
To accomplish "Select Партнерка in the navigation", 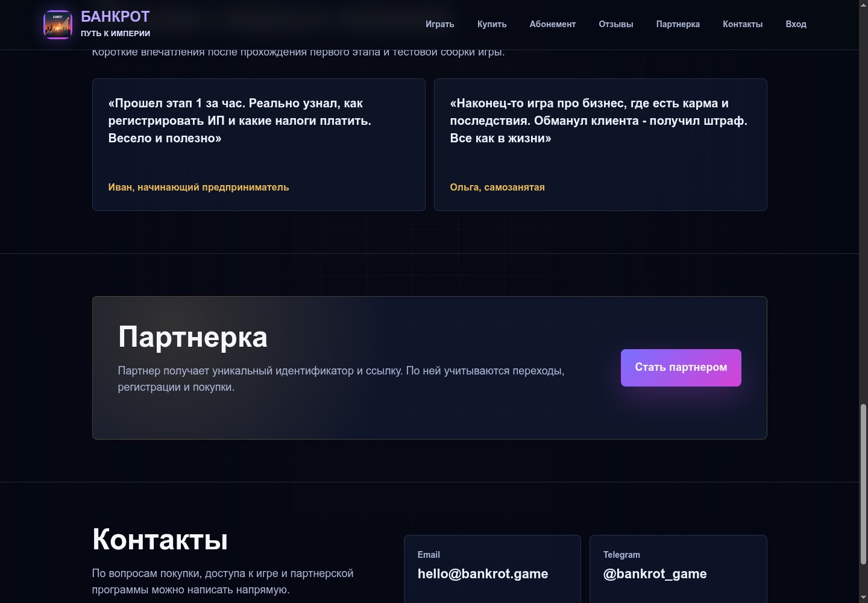I will tap(678, 24).
